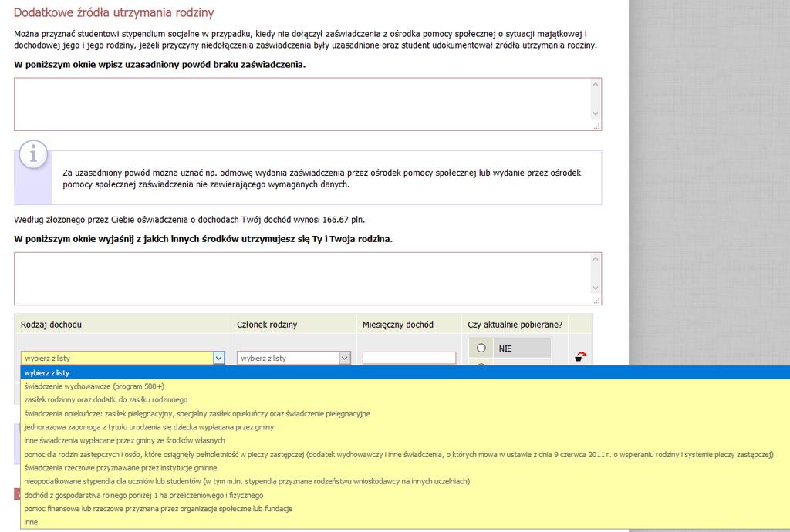The width and height of the screenshot is (790, 532).
Task: Select 'pomoc dla rodzin zastępczych' option
Action: tap(405, 454)
